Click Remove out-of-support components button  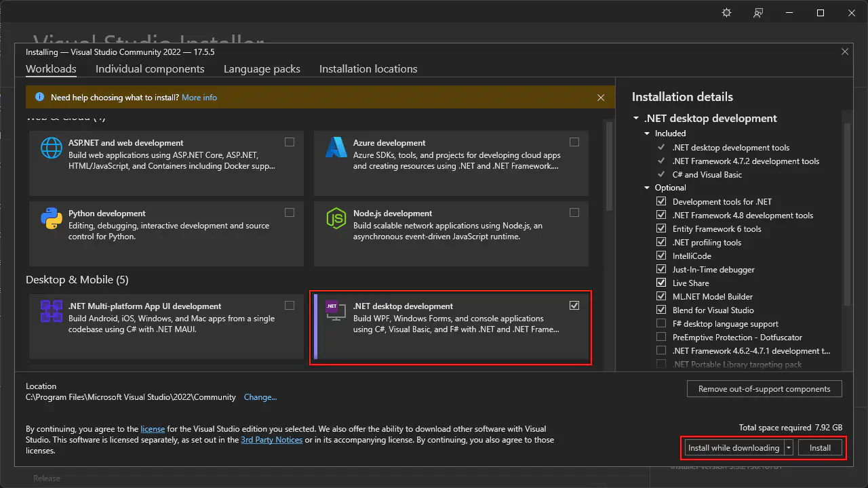[x=764, y=389]
